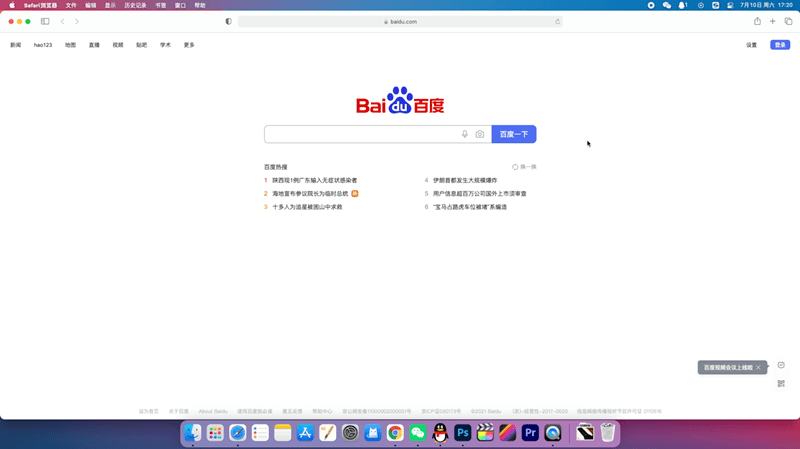Open the 贴吧 link
The height and width of the screenshot is (449, 800).
point(142,45)
